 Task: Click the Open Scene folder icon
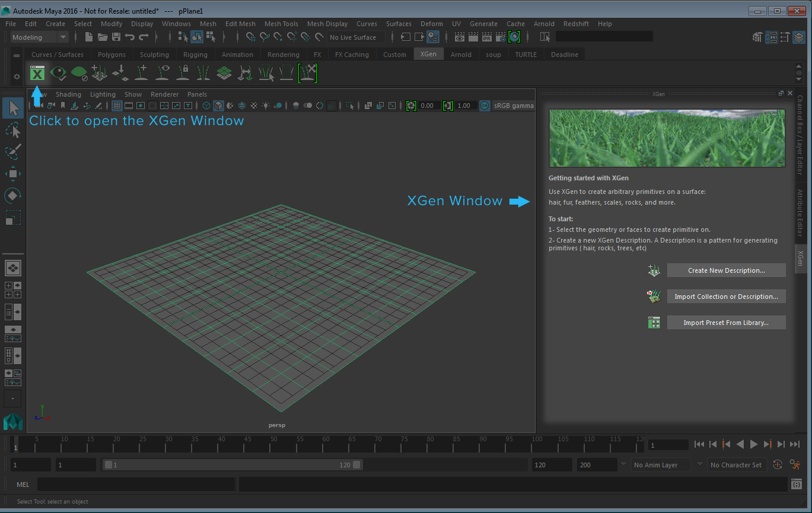[x=103, y=37]
